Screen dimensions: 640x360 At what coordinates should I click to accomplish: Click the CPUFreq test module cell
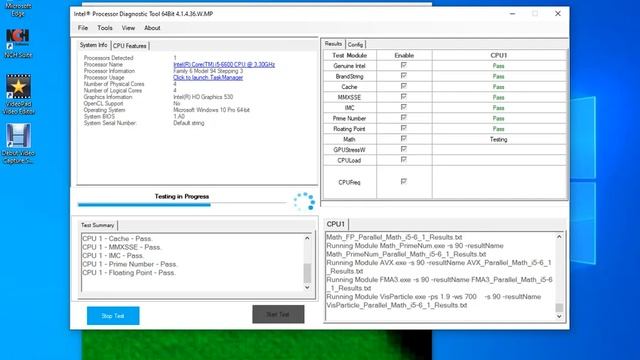click(x=349, y=182)
